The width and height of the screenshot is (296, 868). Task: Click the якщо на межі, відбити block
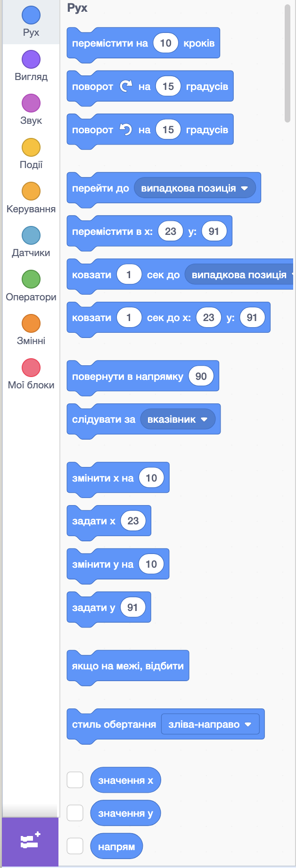[x=128, y=666]
